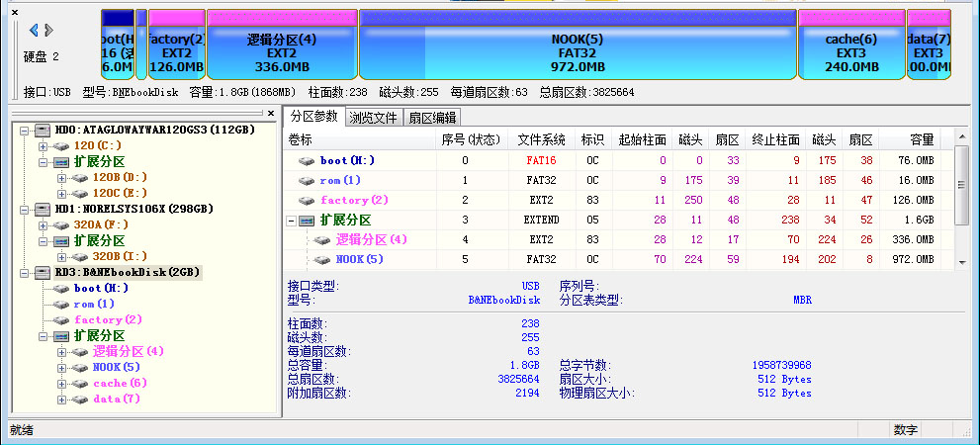980x445 pixels.
Task: Collapse 扩展分区 row in partition table
Action: point(293,220)
